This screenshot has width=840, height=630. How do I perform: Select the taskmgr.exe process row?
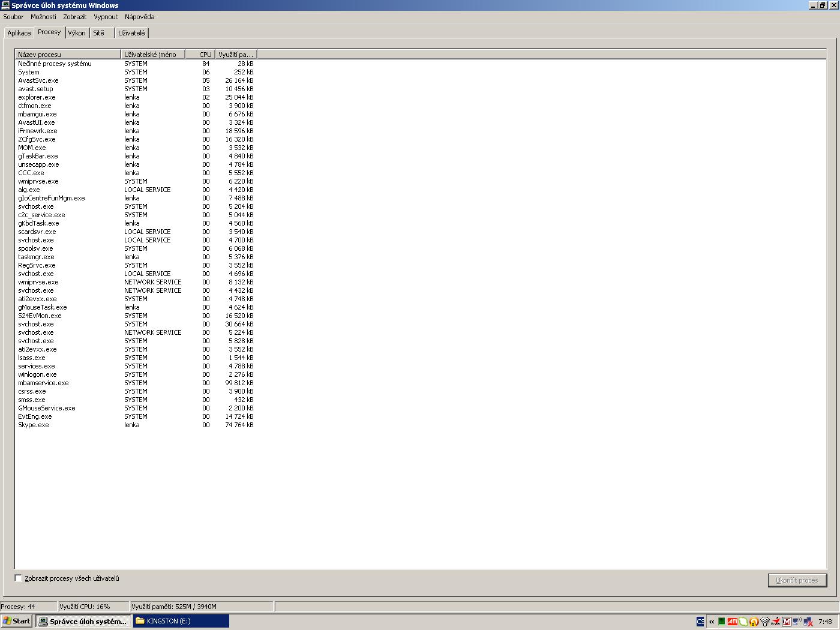(136, 257)
